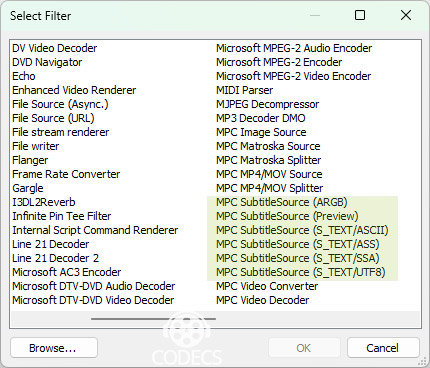This screenshot has width=430, height=368.
Task: Select MJPEG Decompressor filter
Action: (x=268, y=104)
